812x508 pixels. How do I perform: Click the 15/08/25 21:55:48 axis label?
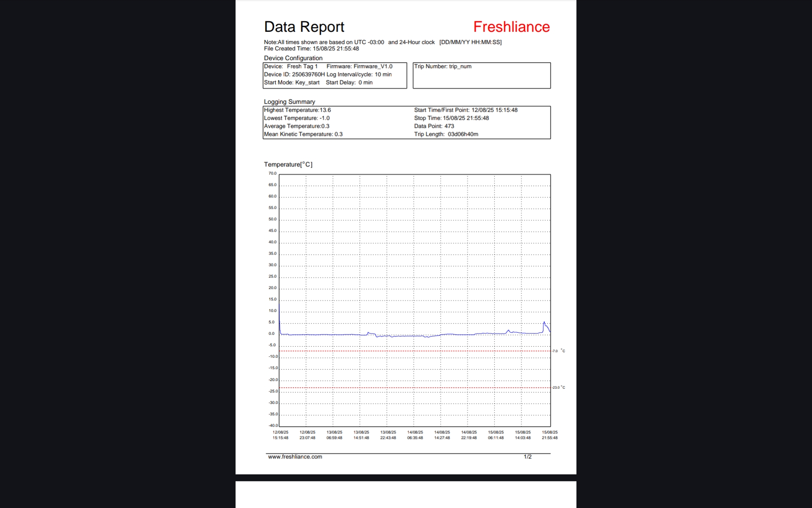549,435
